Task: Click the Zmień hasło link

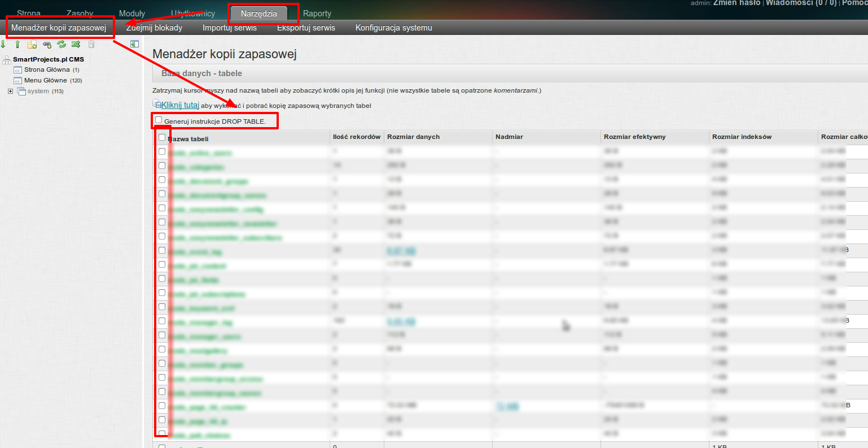Action: click(x=737, y=3)
